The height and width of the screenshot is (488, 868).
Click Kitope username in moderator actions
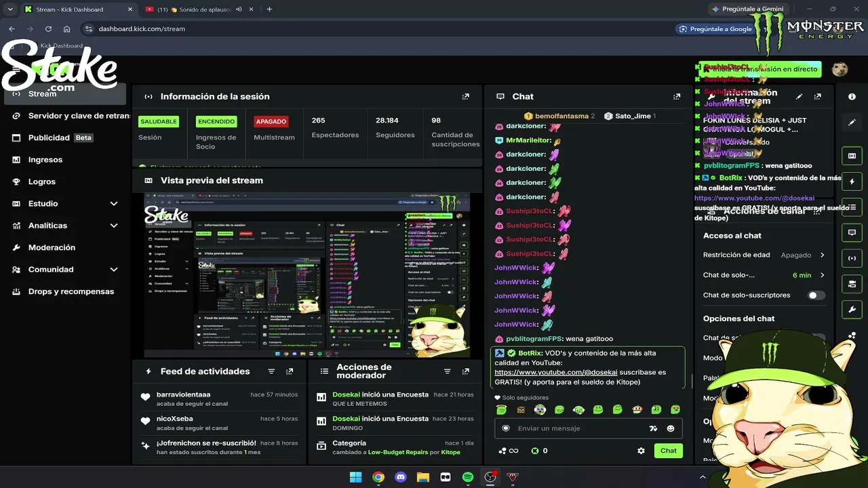coord(450,452)
